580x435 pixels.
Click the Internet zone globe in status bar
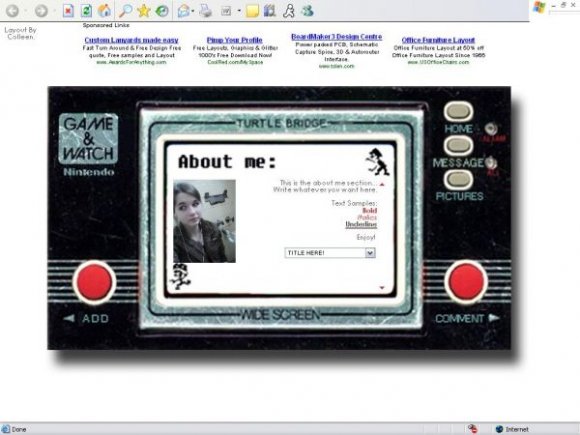point(499,429)
